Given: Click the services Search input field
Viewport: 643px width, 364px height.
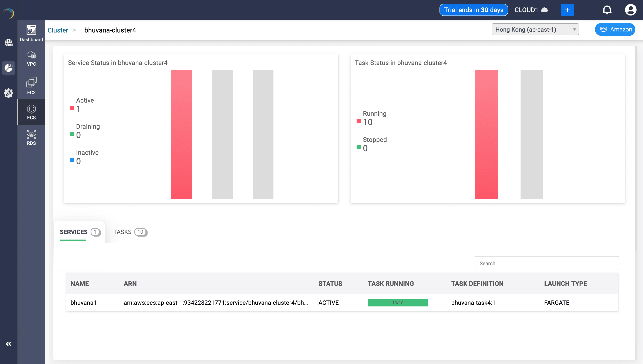Looking at the screenshot, I should [x=547, y=263].
